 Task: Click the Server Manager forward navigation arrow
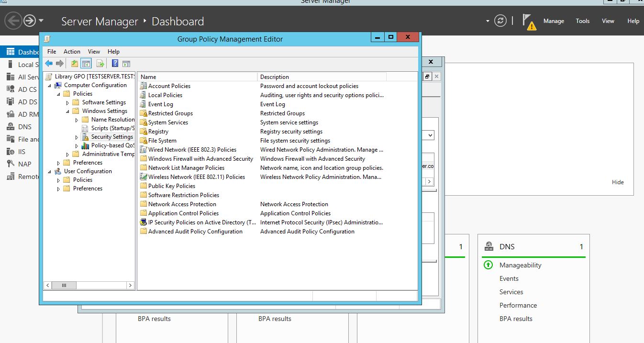click(x=30, y=21)
